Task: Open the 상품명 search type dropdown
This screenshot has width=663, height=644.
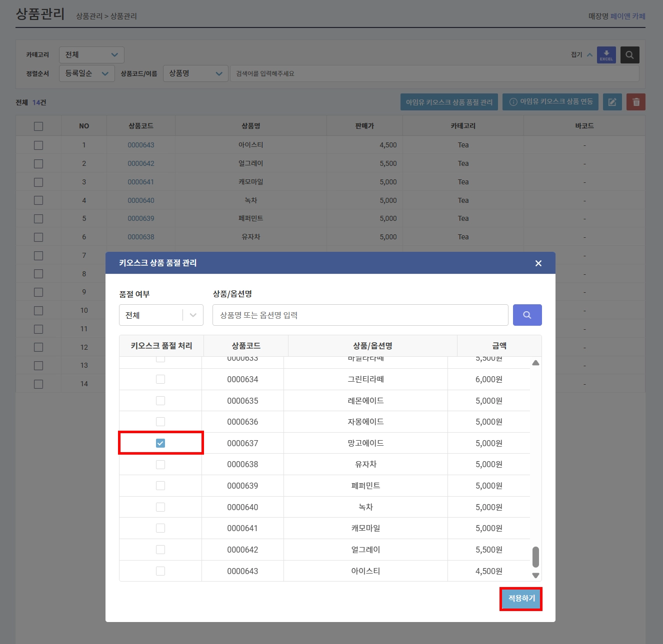Action: [195, 73]
